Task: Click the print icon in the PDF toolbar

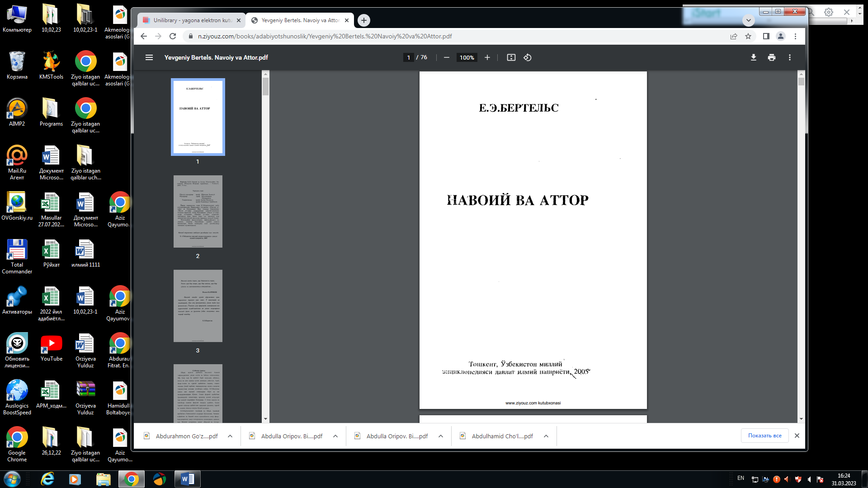Action: pyautogui.click(x=772, y=57)
